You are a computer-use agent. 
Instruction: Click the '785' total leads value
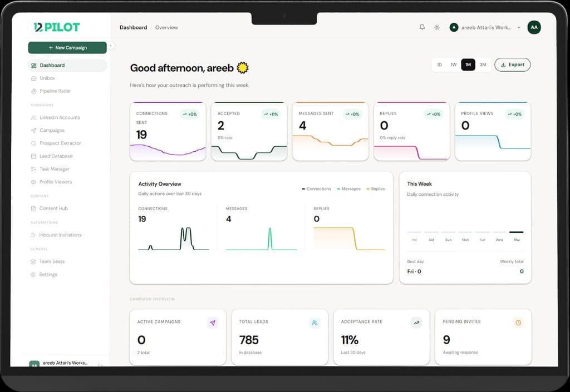[x=249, y=340]
